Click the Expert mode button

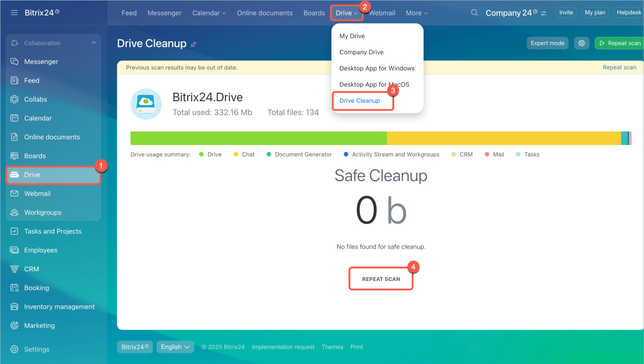pyautogui.click(x=547, y=43)
